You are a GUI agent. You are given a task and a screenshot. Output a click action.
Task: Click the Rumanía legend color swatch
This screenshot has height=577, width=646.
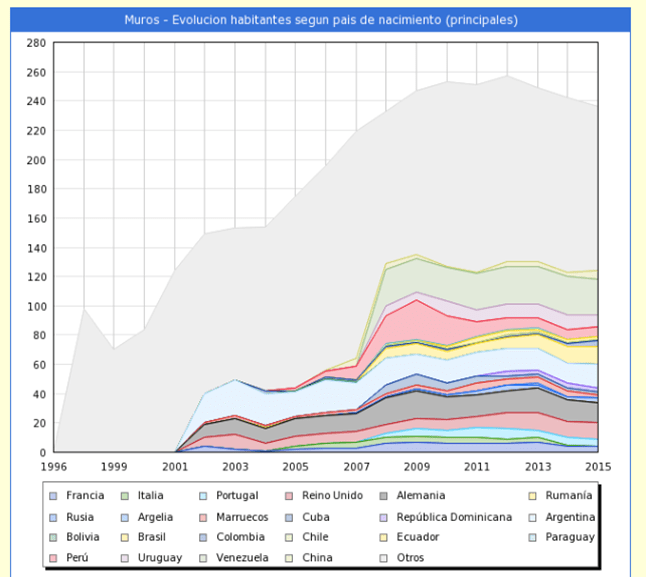pos(536,496)
